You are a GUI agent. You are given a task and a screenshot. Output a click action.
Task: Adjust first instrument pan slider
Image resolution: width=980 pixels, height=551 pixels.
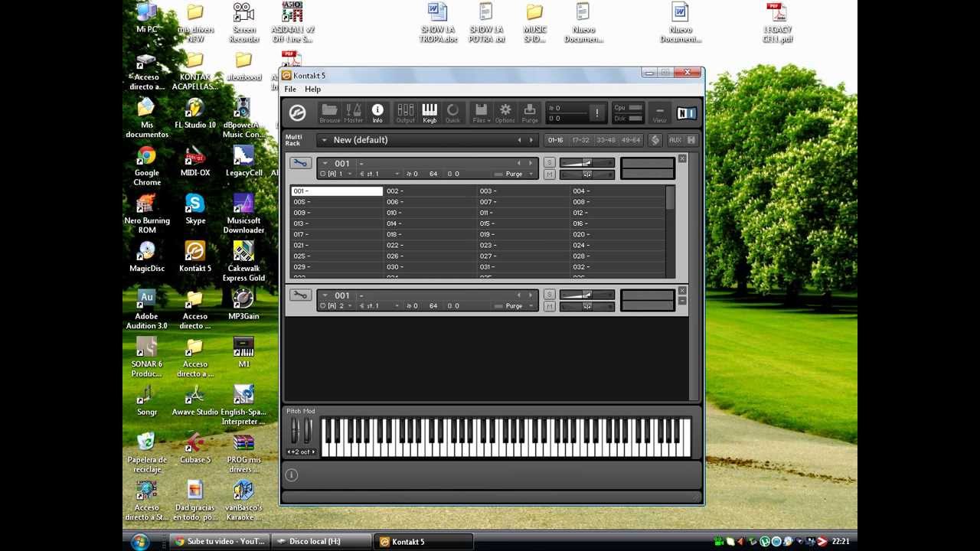coord(587,174)
